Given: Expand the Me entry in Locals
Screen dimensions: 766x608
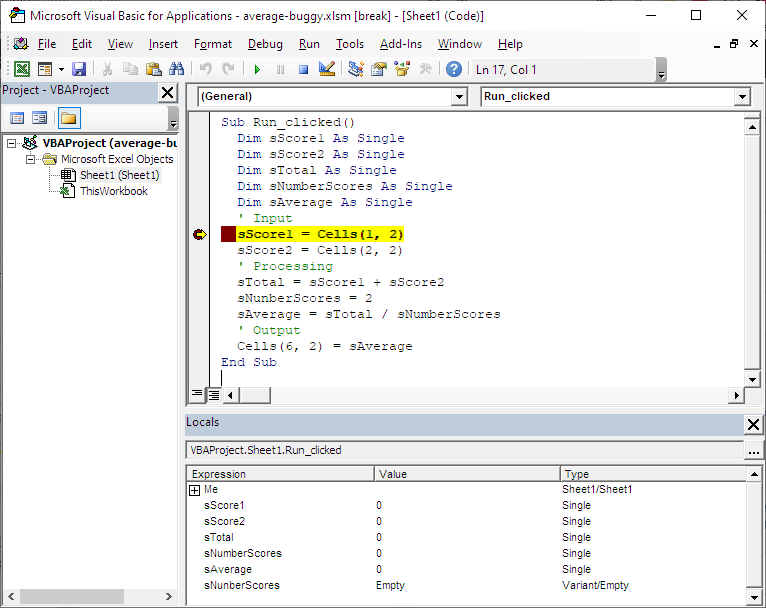Looking at the screenshot, I should tap(194, 490).
